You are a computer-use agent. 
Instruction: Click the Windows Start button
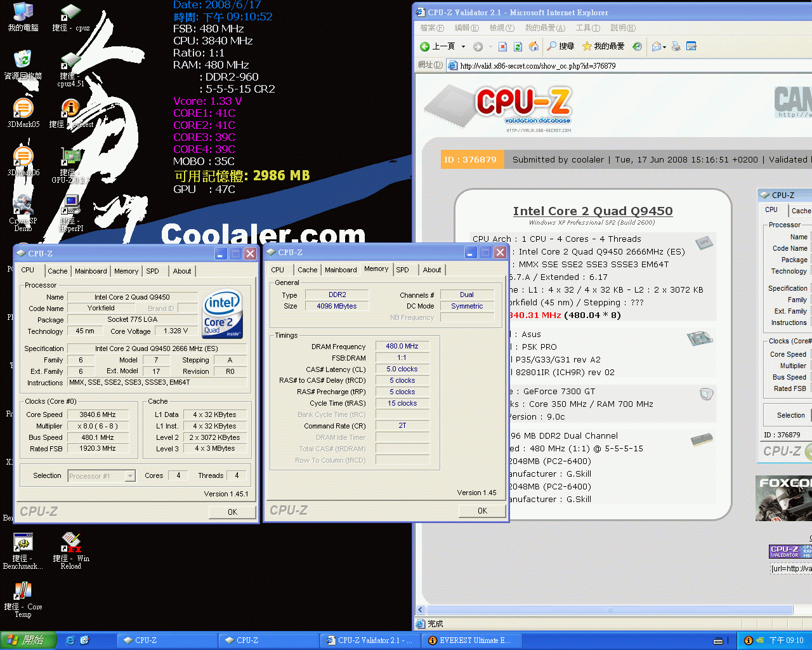28,640
